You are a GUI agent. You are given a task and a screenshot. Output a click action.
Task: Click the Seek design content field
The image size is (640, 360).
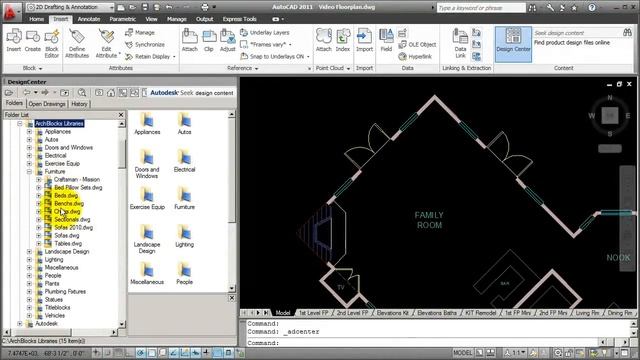(x=577, y=33)
